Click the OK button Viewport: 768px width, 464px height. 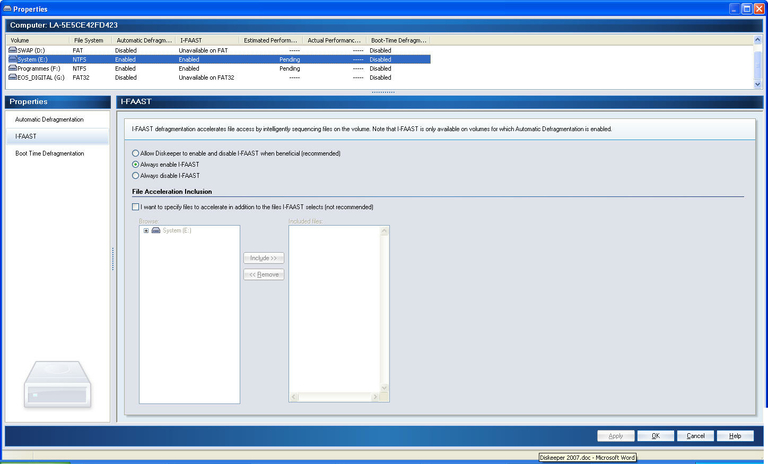655,436
